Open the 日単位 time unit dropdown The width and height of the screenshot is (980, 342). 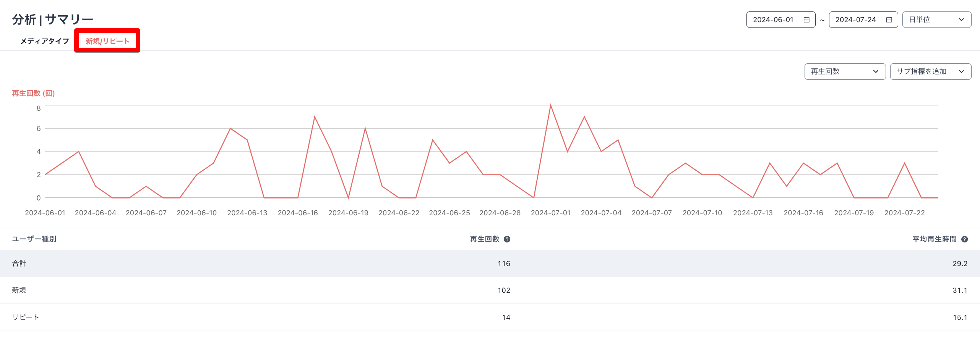[936, 20]
